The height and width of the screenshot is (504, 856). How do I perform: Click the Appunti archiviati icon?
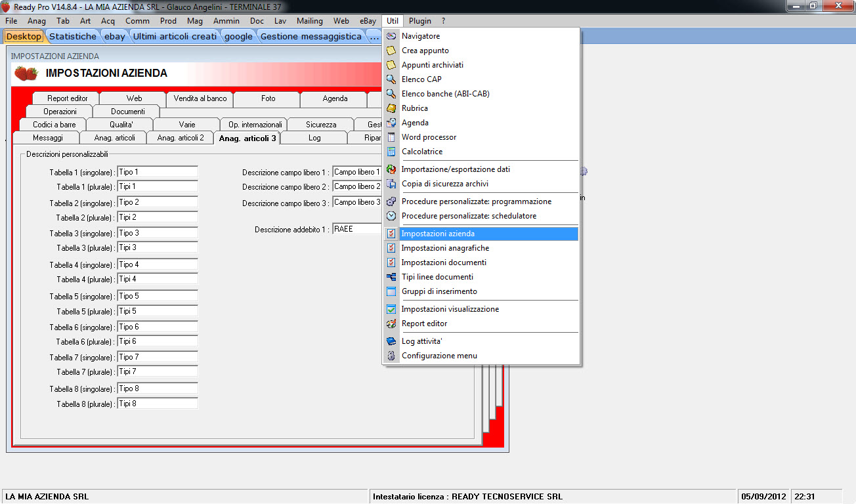pyautogui.click(x=391, y=65)
